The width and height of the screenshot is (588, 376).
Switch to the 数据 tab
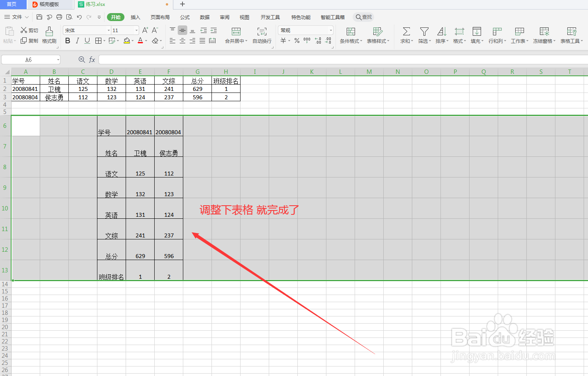[x=205, y=17]
